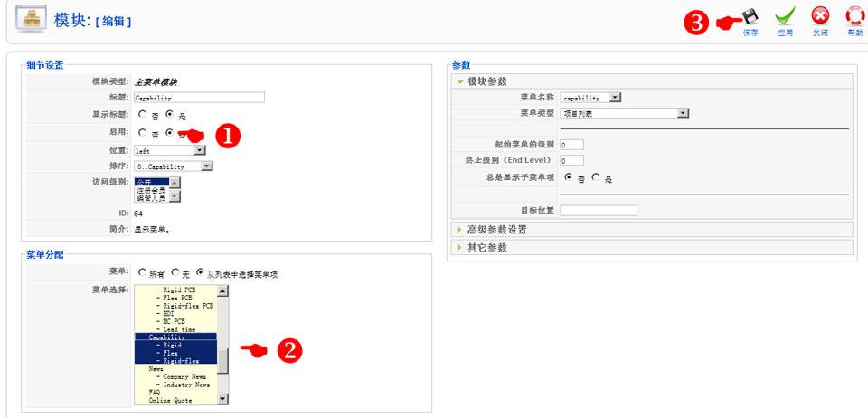Select highlighted '- Rigid' menu list entry
868x418 pixels.
(x=175, y=345)
